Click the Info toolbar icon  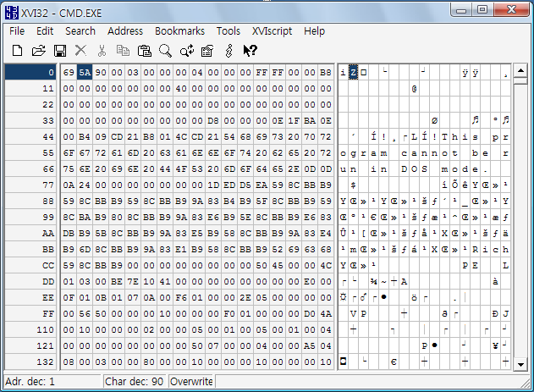click(228, 51)
